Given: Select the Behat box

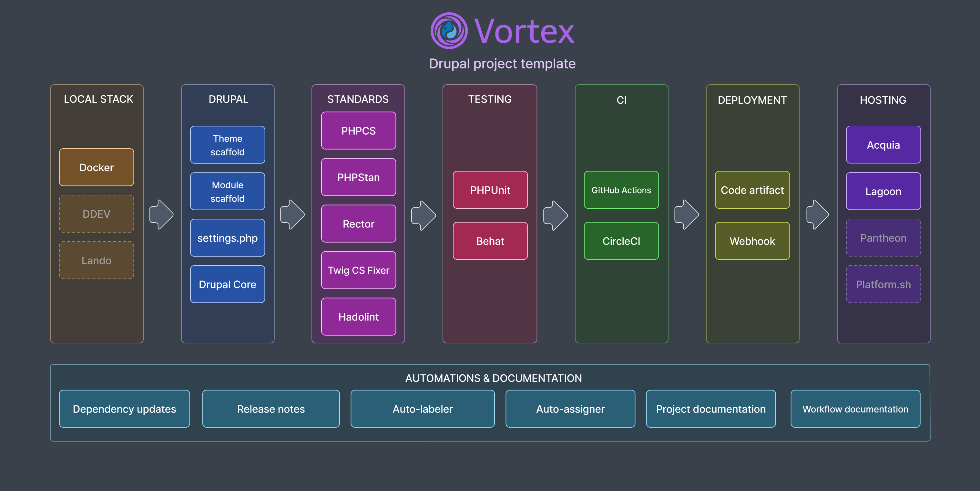Looking at the screenshot, I should pos(490,241).
